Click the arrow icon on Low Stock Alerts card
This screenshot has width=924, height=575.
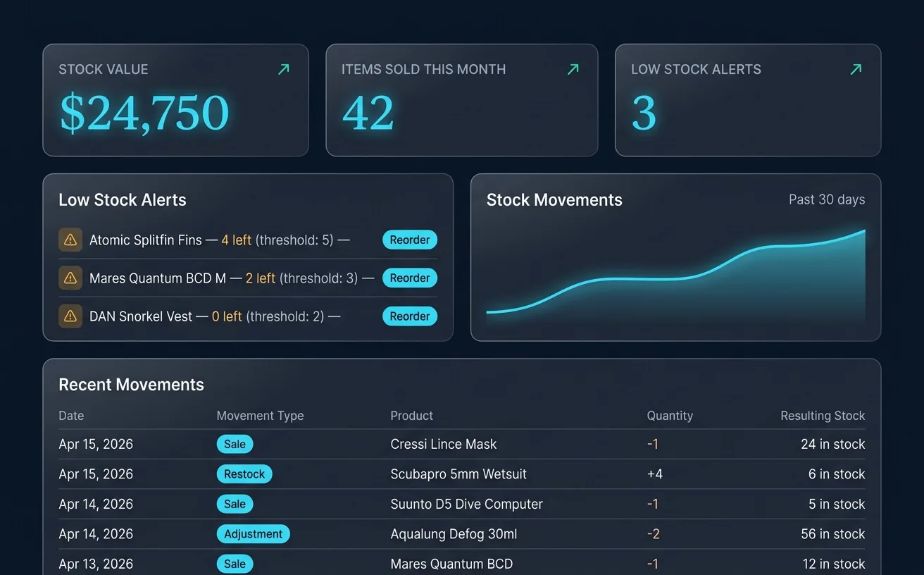click(x=856, y=69)
